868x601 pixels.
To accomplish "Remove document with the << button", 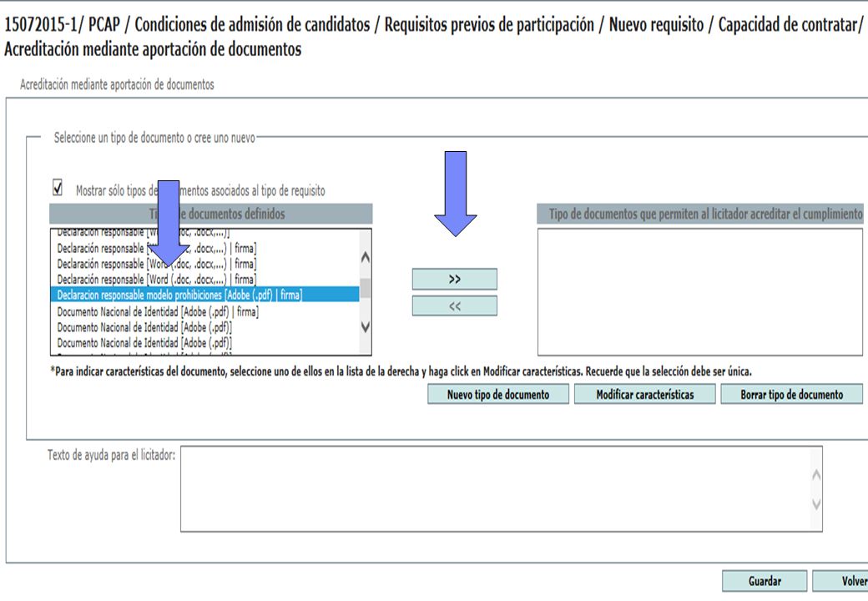I will [x=455, y=306].
